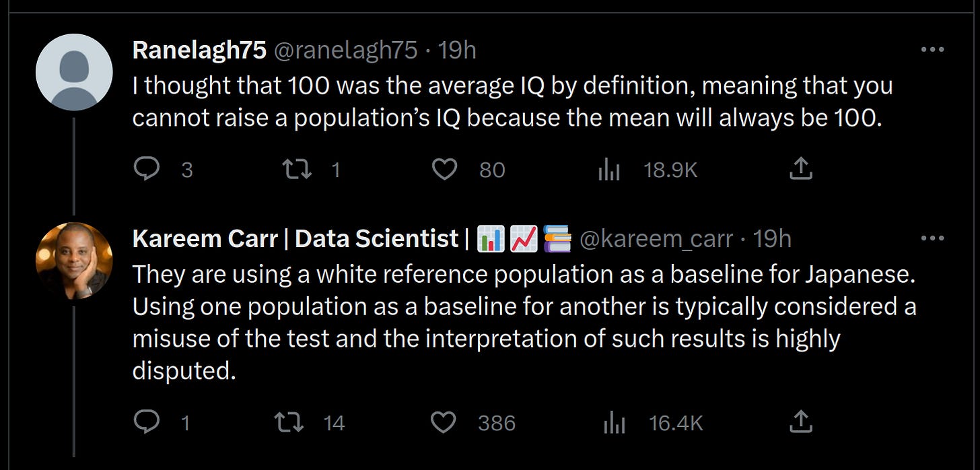Retweet Ranelagh75's tweet
The image size is (980, 470).
pos(297,170)
